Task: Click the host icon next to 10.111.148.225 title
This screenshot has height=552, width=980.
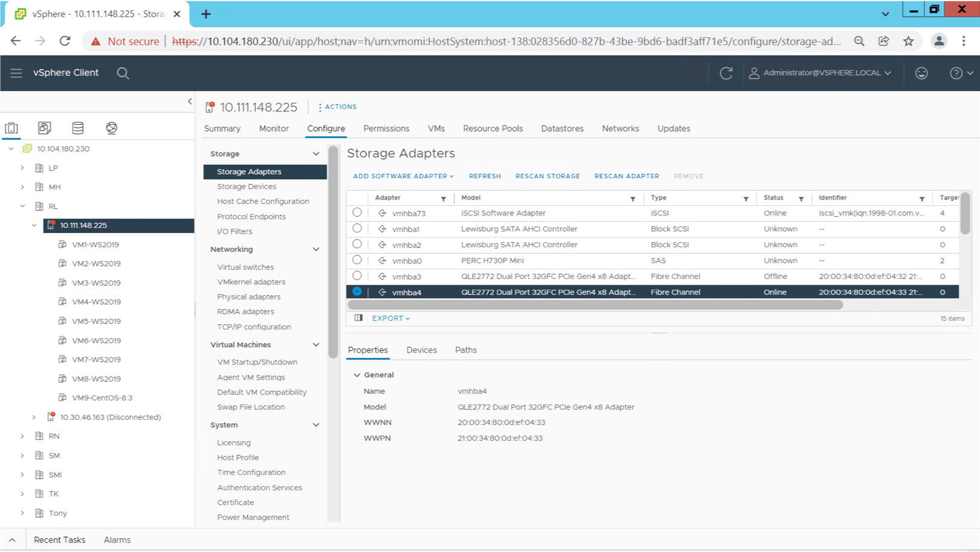Action: pos(210,108)
